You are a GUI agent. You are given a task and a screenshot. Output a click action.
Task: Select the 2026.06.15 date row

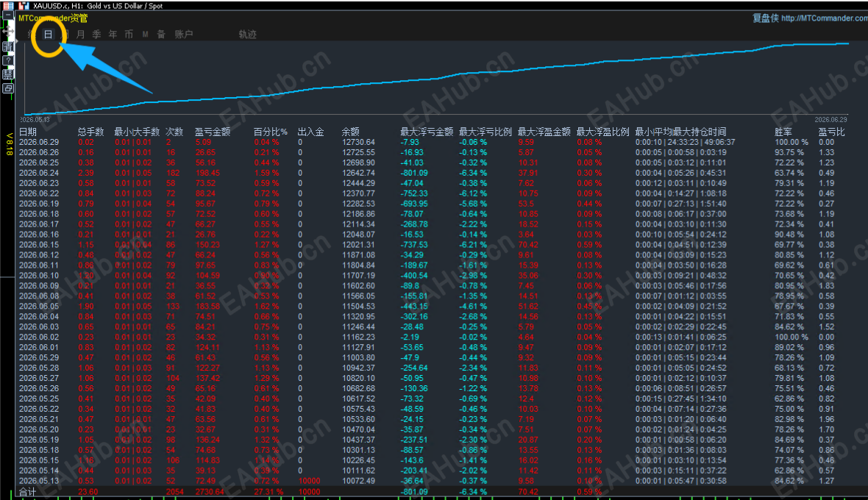(x=39, y=244)
